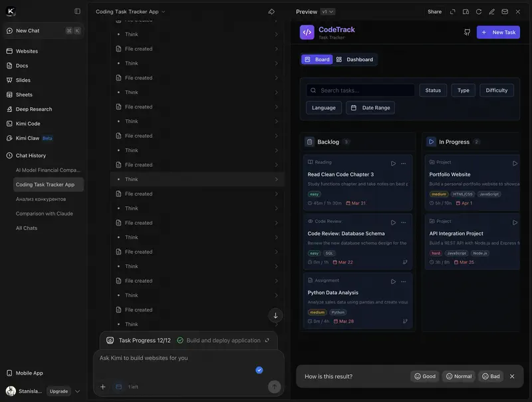Open Deep Research from the sidebar
The height and width of the screenshot is (402, 532).
pos(34,109)
